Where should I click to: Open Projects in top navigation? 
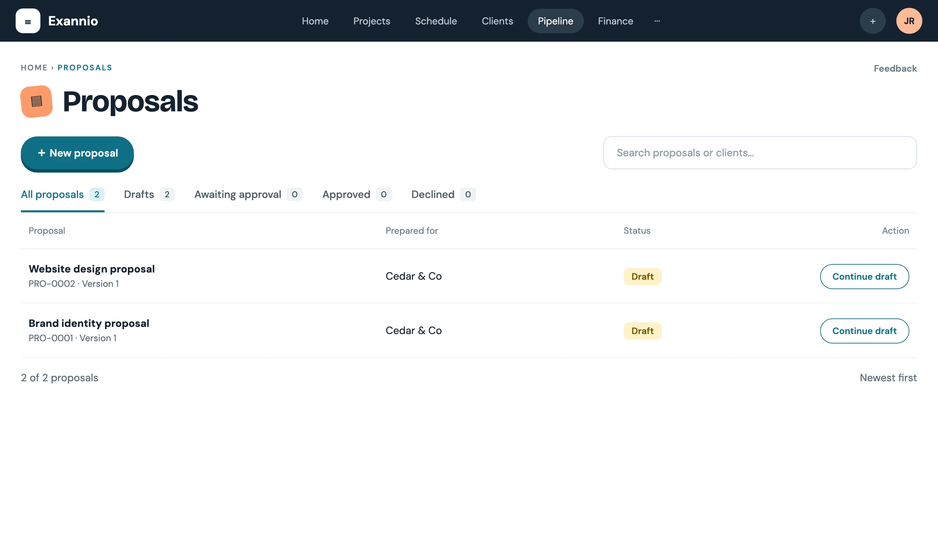click(371, 21)
